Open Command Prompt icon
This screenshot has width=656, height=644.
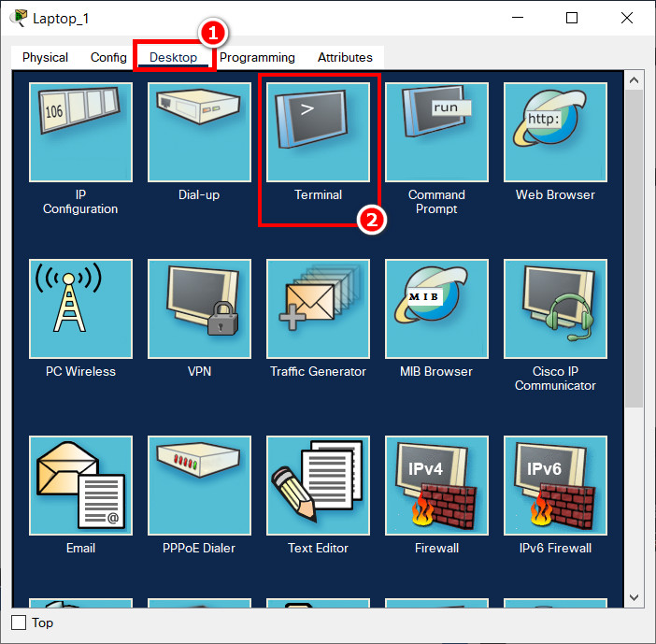pos(436,133)
